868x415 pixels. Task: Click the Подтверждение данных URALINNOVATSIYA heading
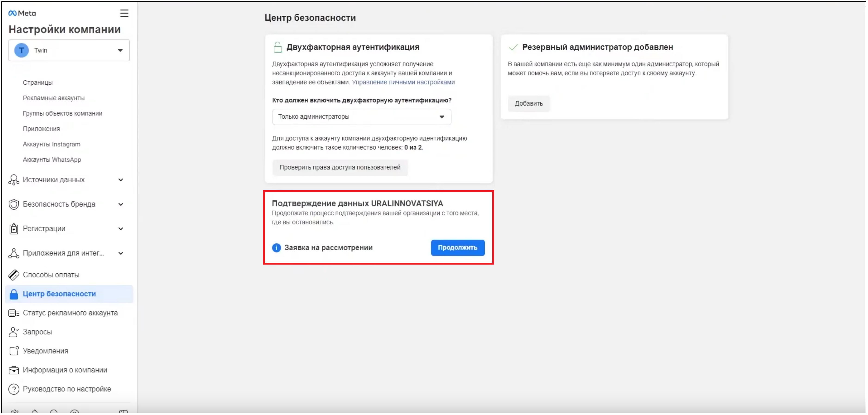(x=357, y=203)
